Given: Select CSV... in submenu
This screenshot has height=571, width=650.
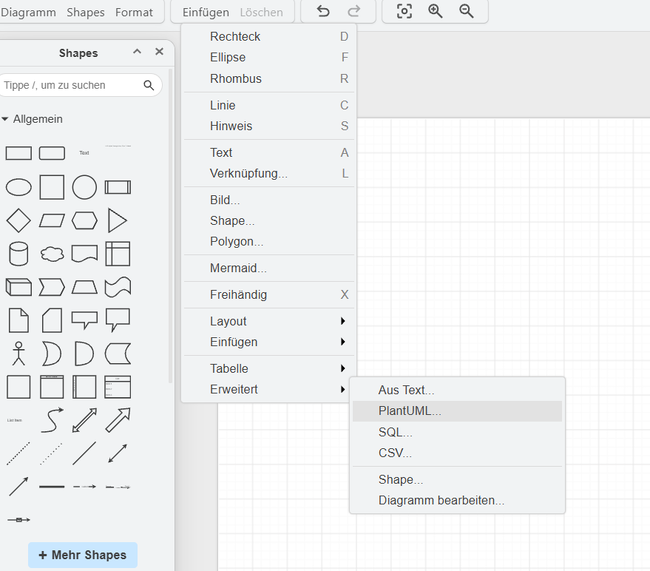Looking at the screenshot, I should 457,453.
